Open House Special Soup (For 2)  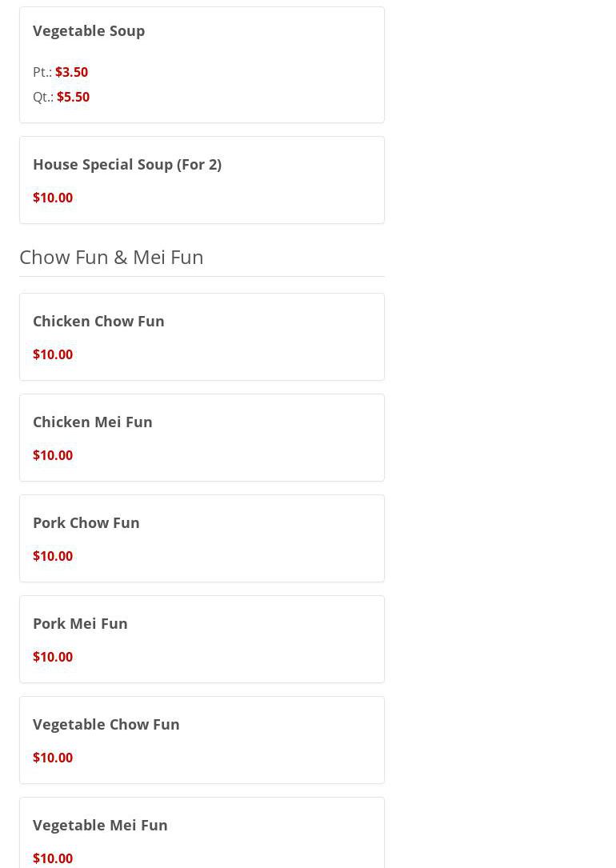tap(127, 164)
